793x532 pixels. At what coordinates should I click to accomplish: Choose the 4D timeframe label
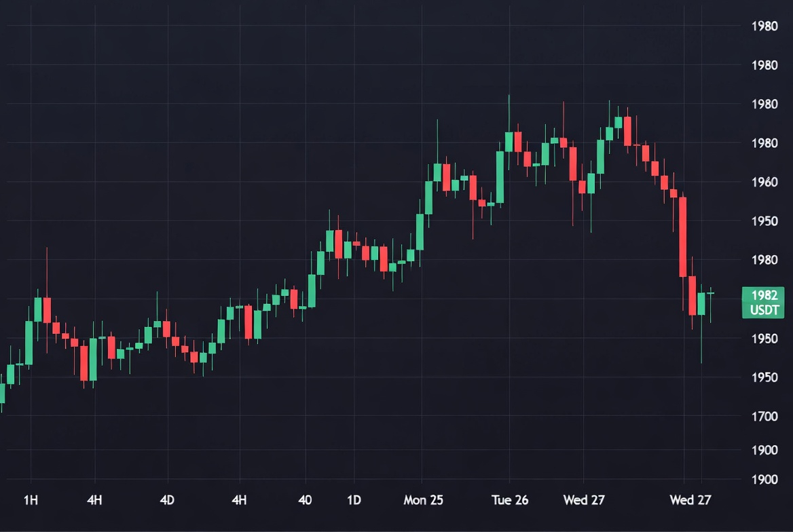[x=167, y=500]
